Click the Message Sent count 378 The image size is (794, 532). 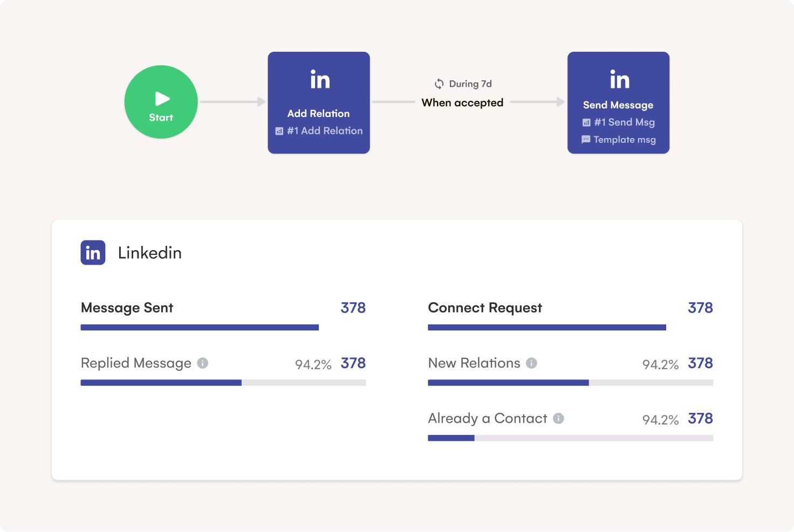(353, 308)
